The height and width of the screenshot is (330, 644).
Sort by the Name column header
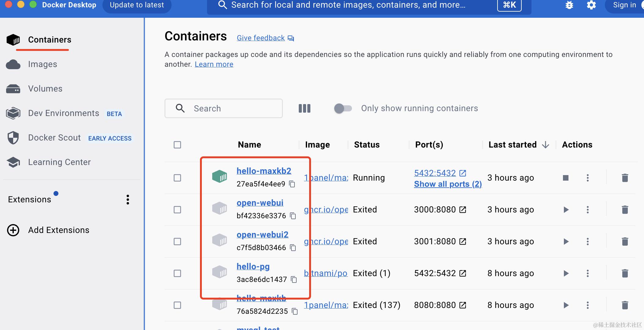pyautogui.click(x=250, y=145)
